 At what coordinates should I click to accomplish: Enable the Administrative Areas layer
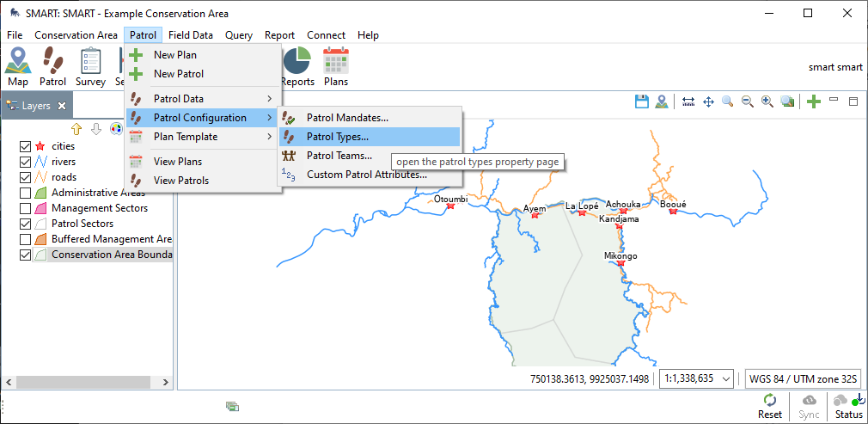(x=25, y=193)
